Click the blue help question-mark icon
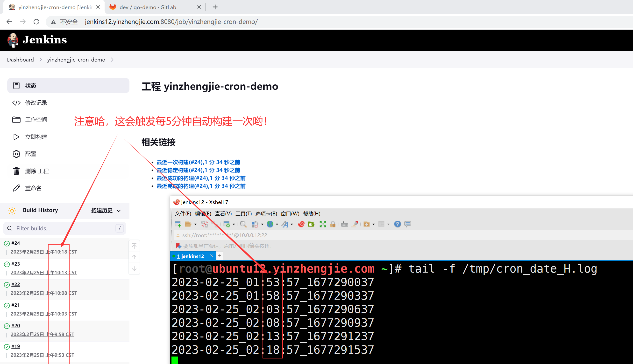This screenshot has width=633, height=364. [x=397, y=224]
